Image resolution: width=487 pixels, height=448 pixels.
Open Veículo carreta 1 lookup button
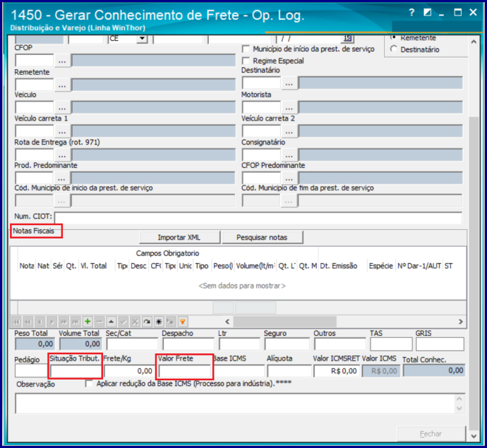(x=62, y=131)
